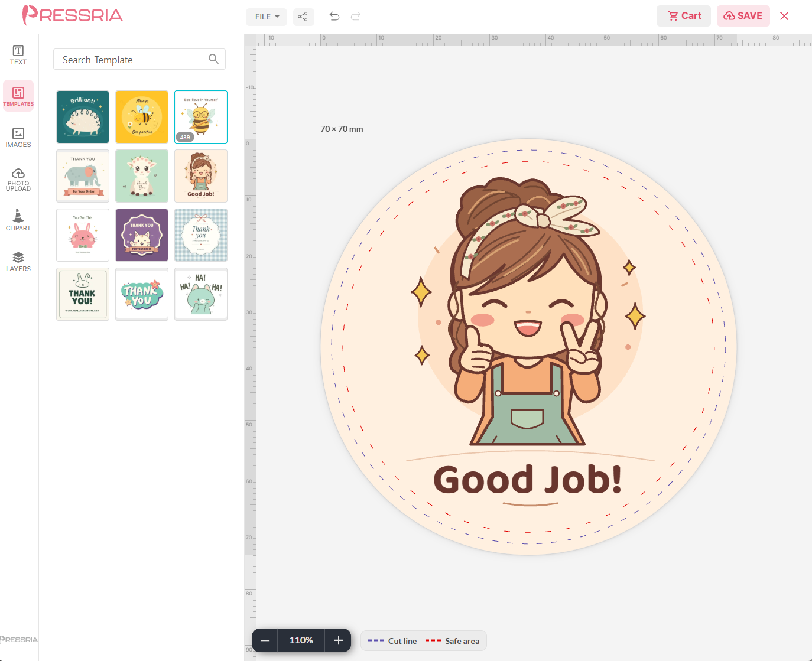Open the Clipart panel
812x661 pixels.
[x=18, y=220]
